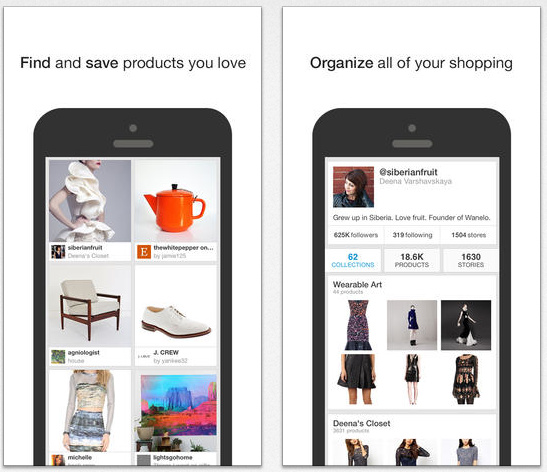Tap the siberianfruit user avatar icon
Screen dimensions: 547x472
[58, 252]
